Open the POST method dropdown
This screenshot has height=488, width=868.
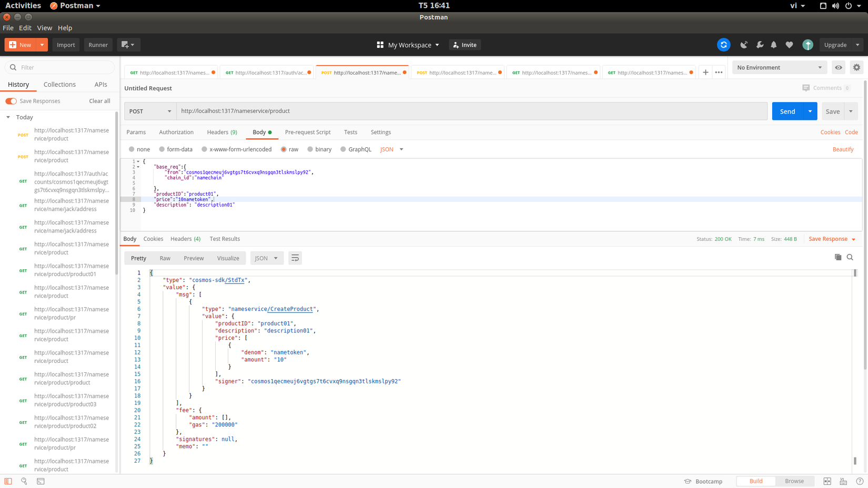coord(150,111)
